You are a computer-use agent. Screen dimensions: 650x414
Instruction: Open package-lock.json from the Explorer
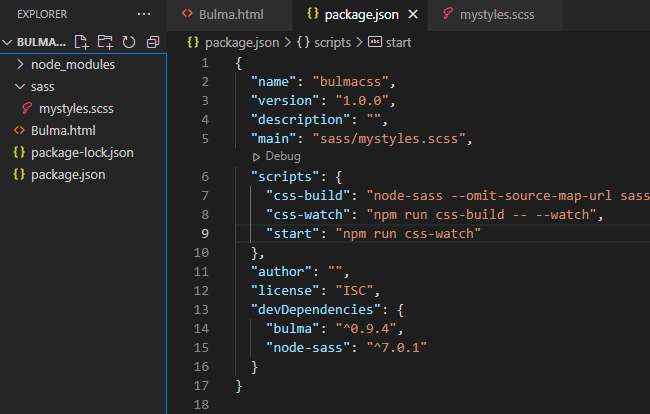[x=83, y=153]
